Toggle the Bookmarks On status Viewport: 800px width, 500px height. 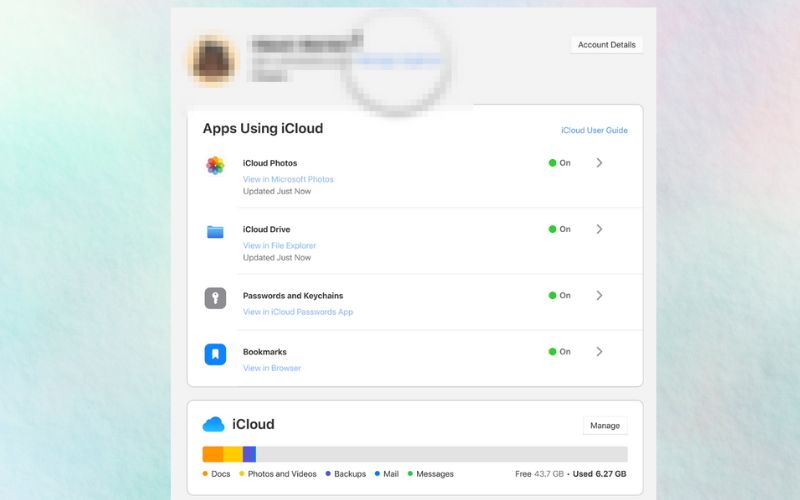559,352
